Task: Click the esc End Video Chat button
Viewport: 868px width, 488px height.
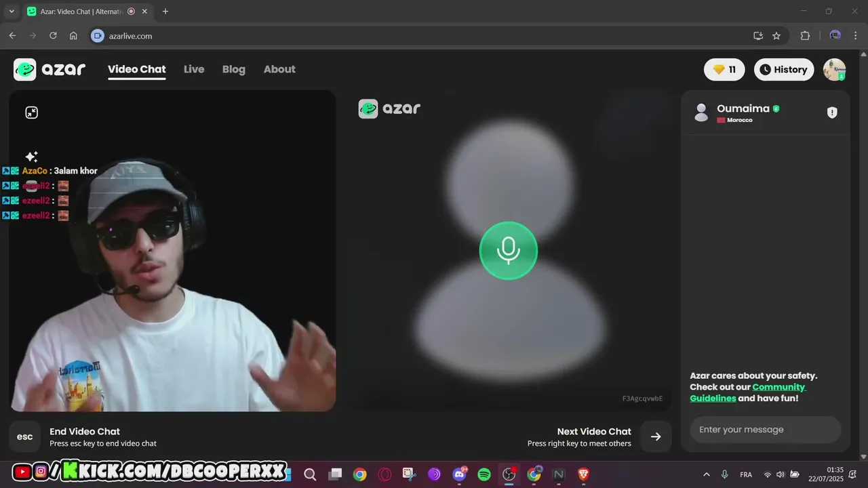Action: tap(24, 436)
